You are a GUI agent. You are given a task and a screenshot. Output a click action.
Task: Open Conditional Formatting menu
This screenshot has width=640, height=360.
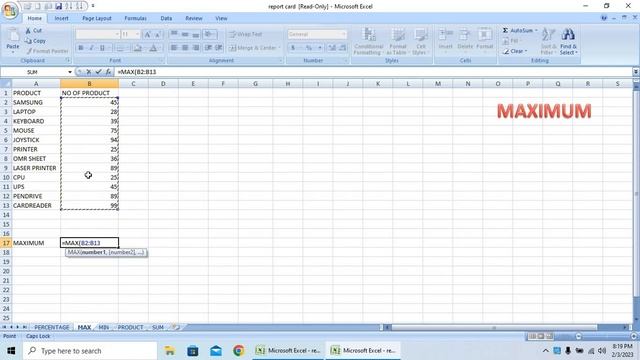pyautogui.click(x=368, y=41)
